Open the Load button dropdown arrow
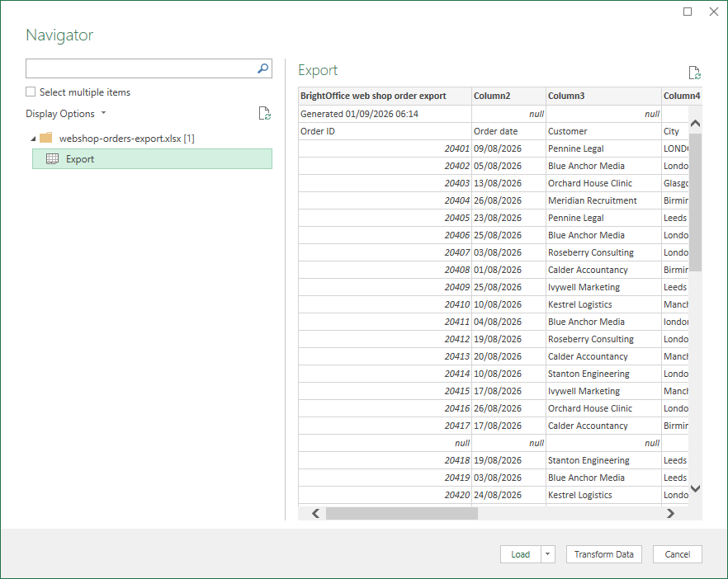The height and width of the screenshot is (579, 728). (548, 554)
